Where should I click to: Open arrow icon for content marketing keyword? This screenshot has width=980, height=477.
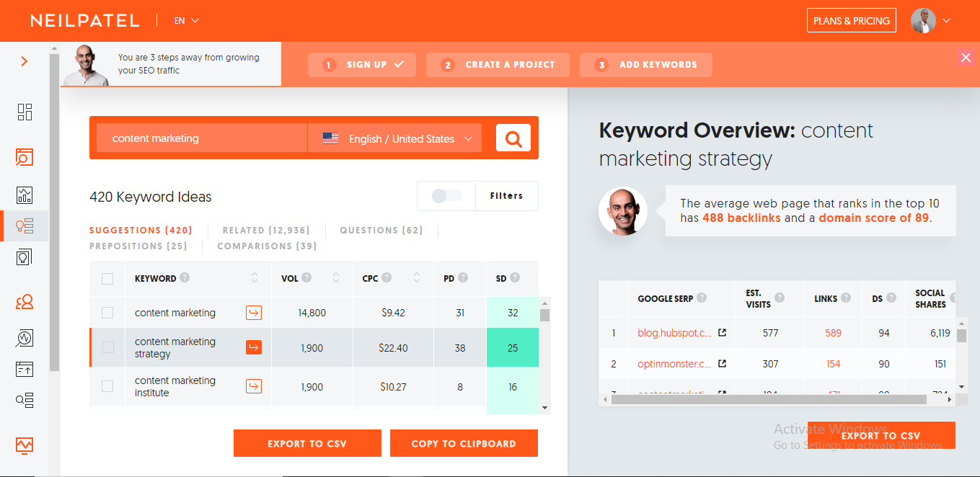coord(254,313)
